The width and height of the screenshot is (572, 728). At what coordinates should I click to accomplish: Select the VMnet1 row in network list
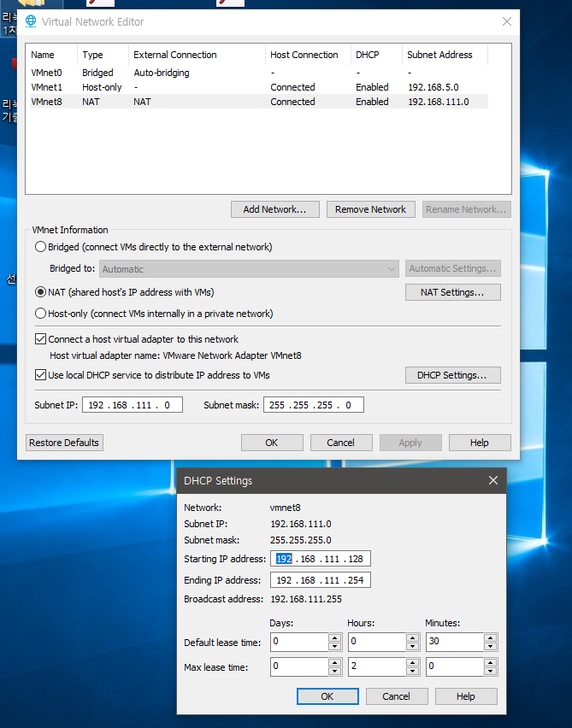[259, 87]
